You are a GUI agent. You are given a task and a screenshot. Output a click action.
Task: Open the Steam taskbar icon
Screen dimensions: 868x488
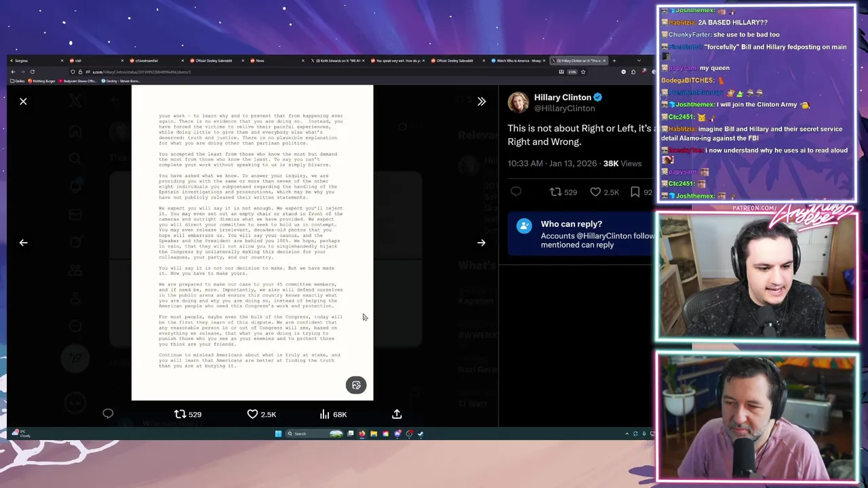(x=420, y=434)
